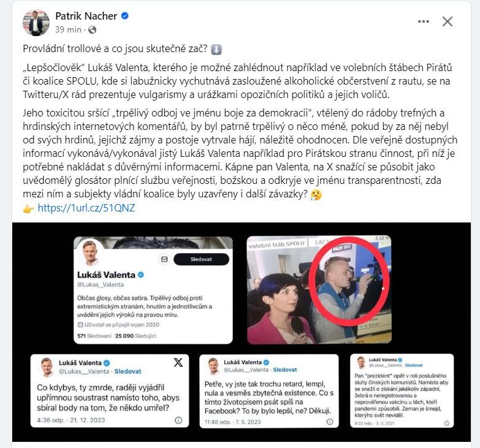Click the 39 min timestamp
The image size is (480, 448).
[x=68, y=29]
